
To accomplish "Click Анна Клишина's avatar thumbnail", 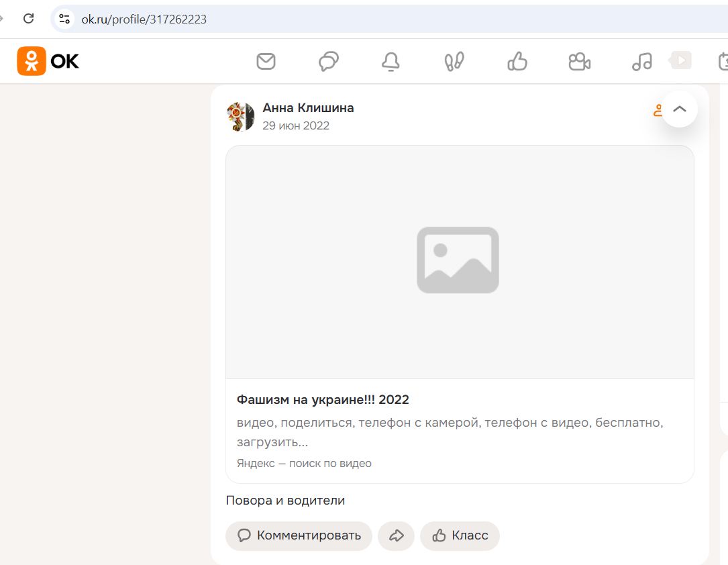I will click(x=241, y=115).
